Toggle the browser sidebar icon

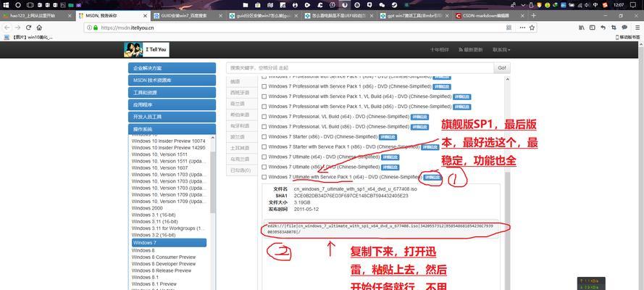pyautogui.click(x=592, y=28)
